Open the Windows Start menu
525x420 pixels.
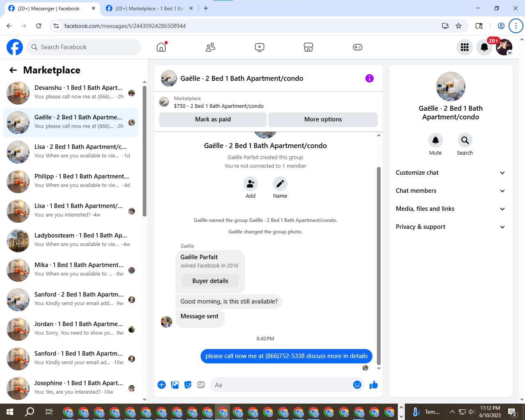click(10, 412)
